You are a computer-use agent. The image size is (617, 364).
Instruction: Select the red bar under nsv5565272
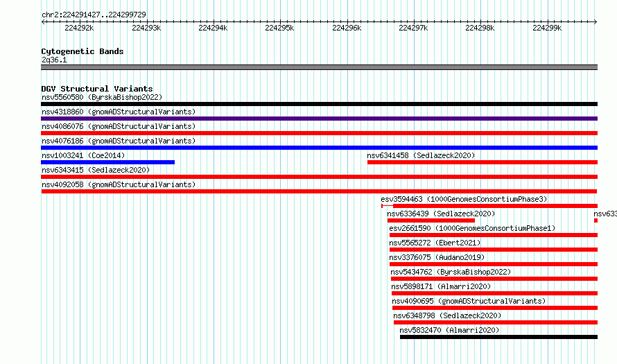pyautogui.click(x=494, y=250)
